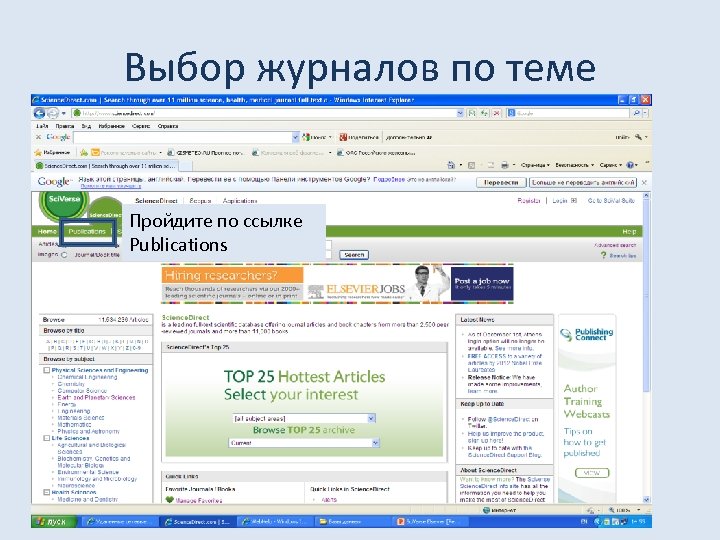Viewport: 720px width, 540px height.
Task: Click the Manage Favorites link
Action: (x=199, y=501)
